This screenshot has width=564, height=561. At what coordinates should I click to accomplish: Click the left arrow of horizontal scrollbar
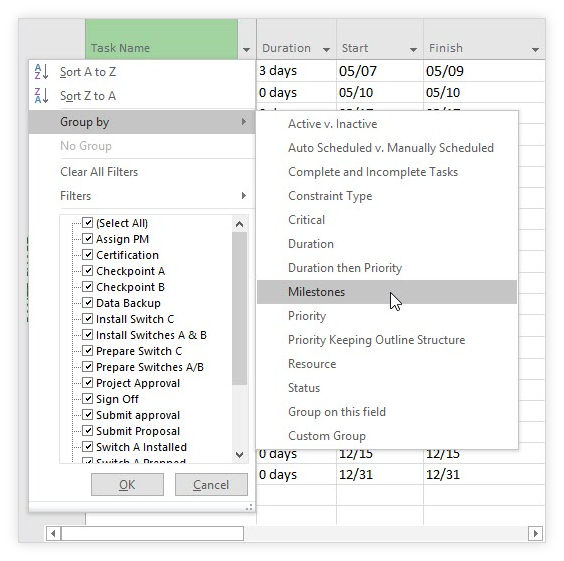[53, 533]
